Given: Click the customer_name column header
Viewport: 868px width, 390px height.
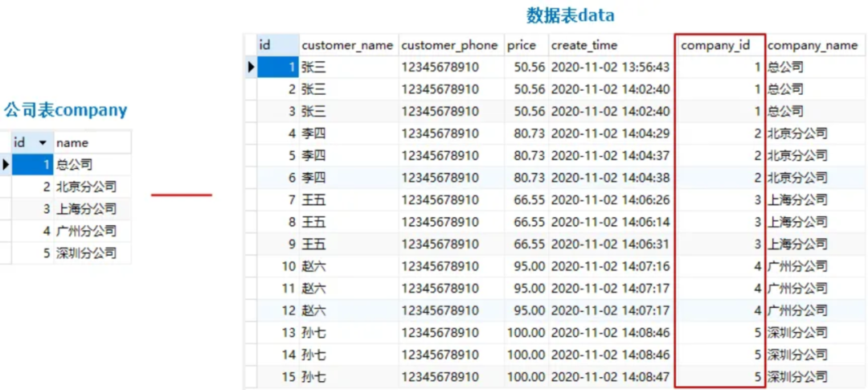Looking at the screenshot, I should (x=347, y=45).
